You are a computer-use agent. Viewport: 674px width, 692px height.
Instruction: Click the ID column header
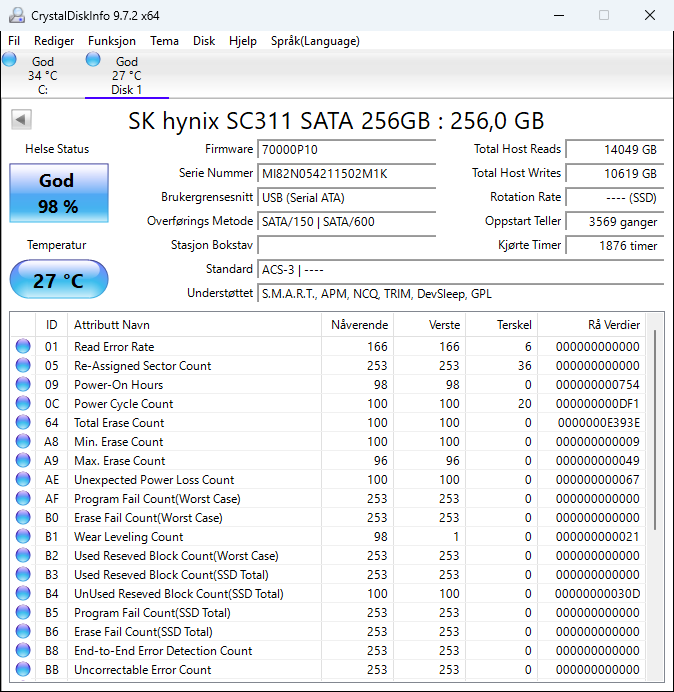pos(51,325)
